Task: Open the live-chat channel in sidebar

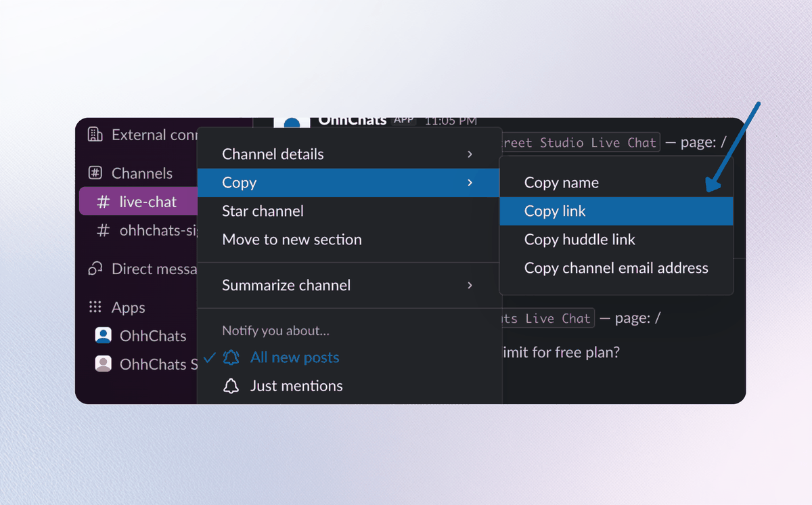Action: click(x=138, y=202)
